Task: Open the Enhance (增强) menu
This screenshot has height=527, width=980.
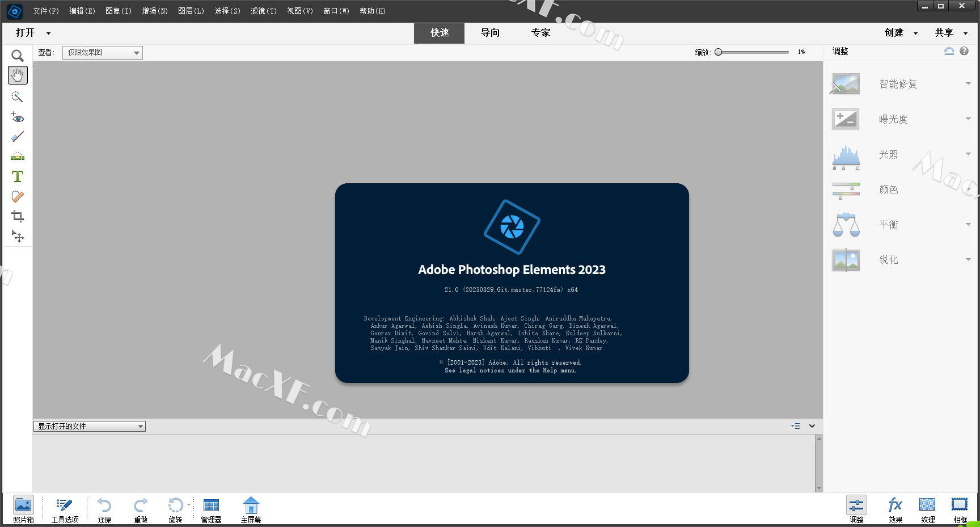Action: (x=155, y=11)
